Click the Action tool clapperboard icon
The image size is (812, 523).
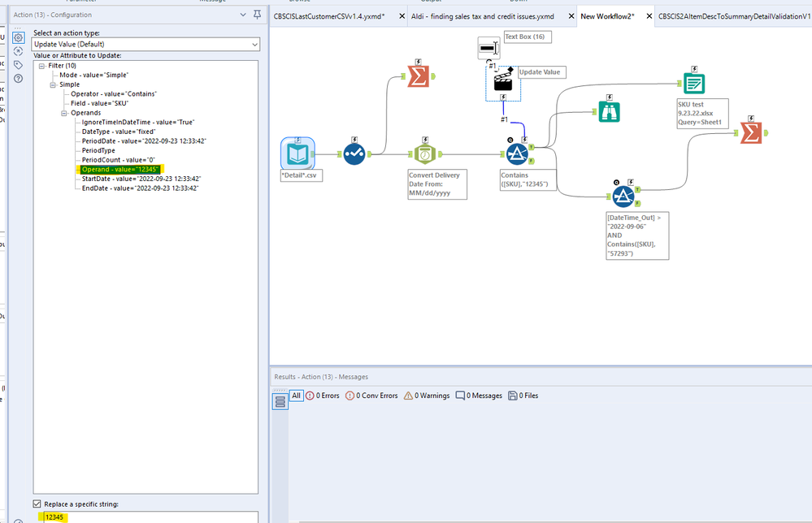[503, 81]
